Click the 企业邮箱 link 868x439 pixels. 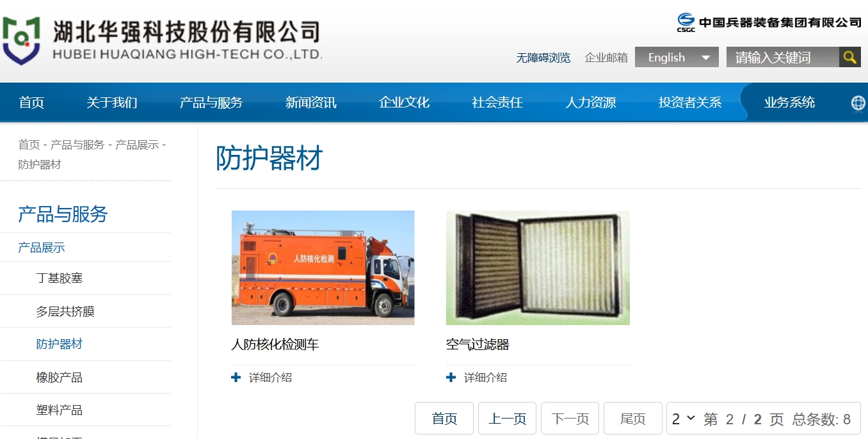[x=606, y=58]
